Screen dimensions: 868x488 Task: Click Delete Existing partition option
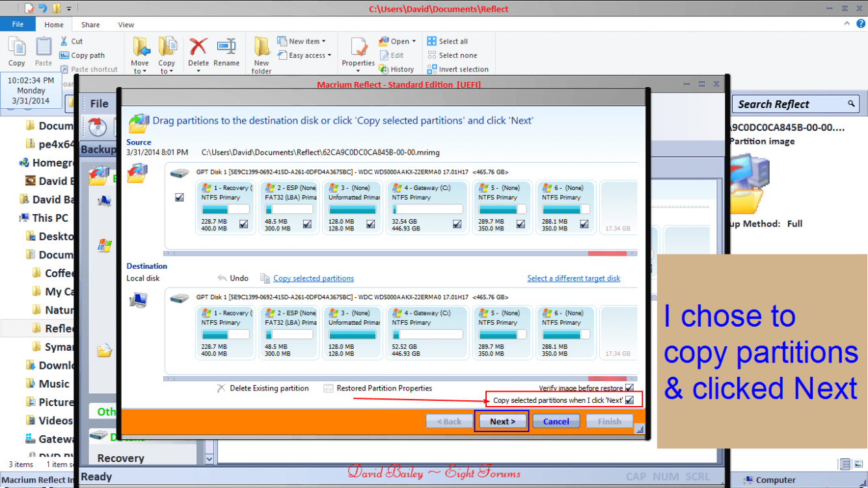coord(263,388)
